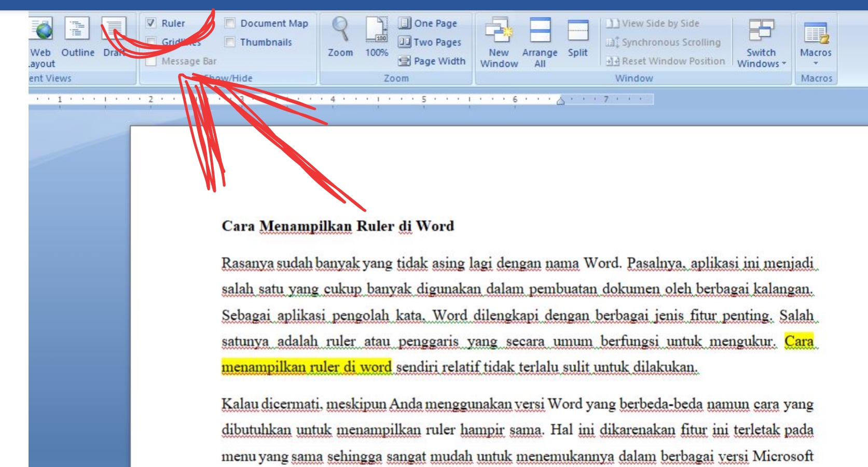Viewport: 868px width, 467px height.
Task: Click the highlighted word 'Cara' at line end
Action: coord(799,341)
